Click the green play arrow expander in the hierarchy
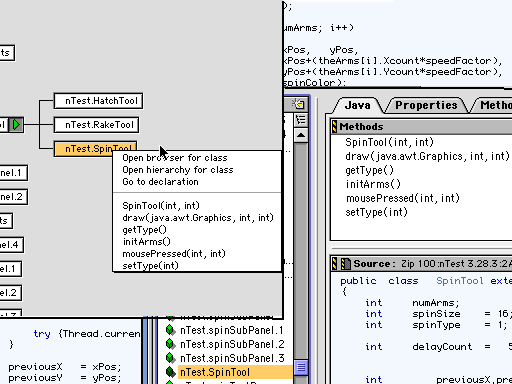The width and height of the screenshot is (512, 384). pyautogui.click(x=16, y=125)
